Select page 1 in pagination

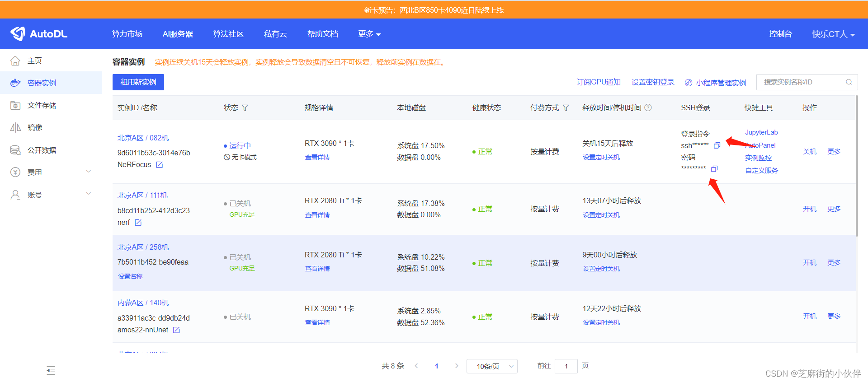(436, 366)
